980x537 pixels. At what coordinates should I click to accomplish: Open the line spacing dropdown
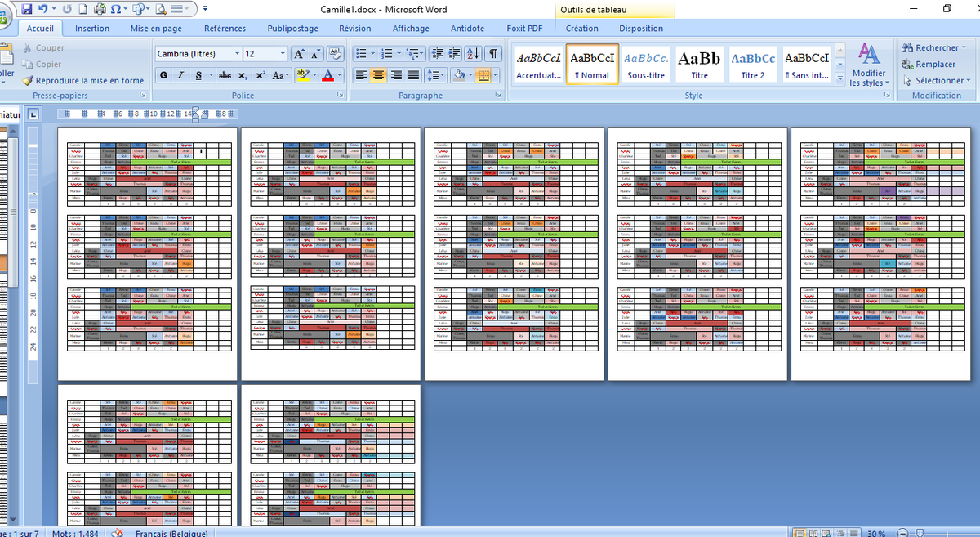tap(436, 75)
